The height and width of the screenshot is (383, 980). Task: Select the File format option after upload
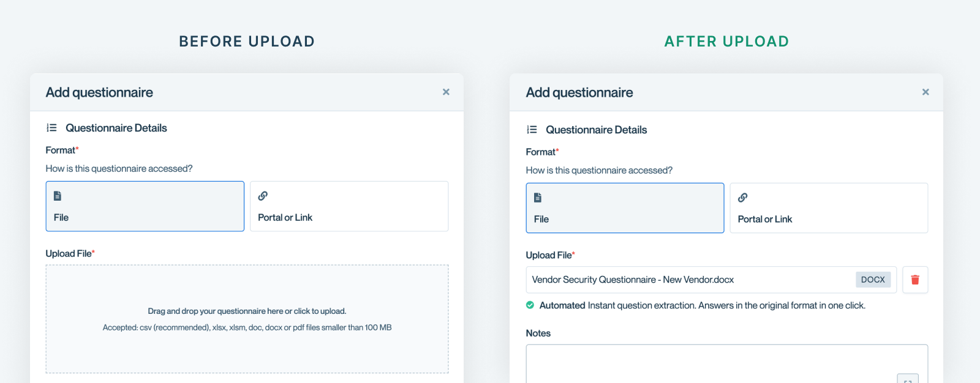(624, 208)
